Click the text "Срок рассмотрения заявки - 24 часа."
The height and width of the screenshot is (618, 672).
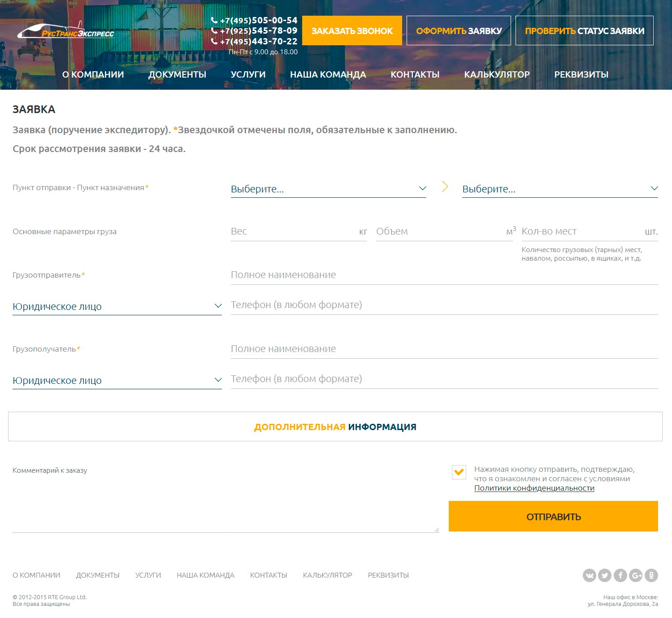pos(99,149)
